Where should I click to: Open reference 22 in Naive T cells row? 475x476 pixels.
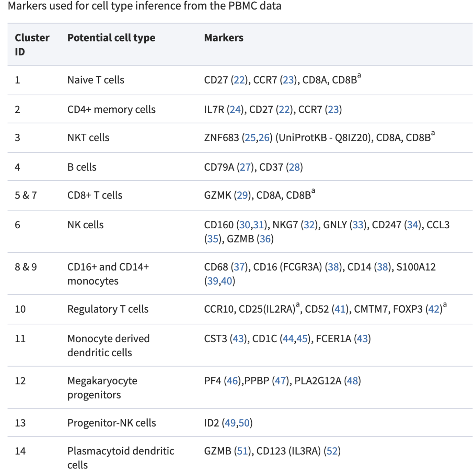tap(239, 80)
